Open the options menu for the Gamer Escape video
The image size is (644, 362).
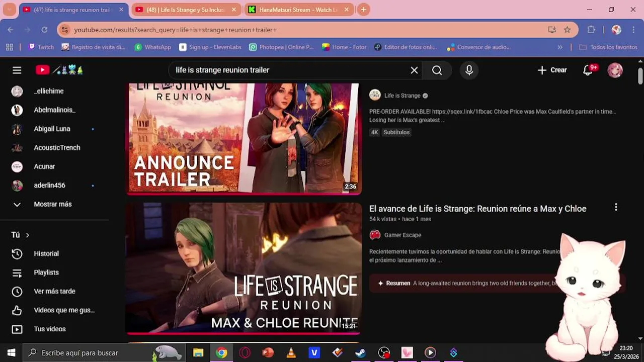(x=616, y=207)
